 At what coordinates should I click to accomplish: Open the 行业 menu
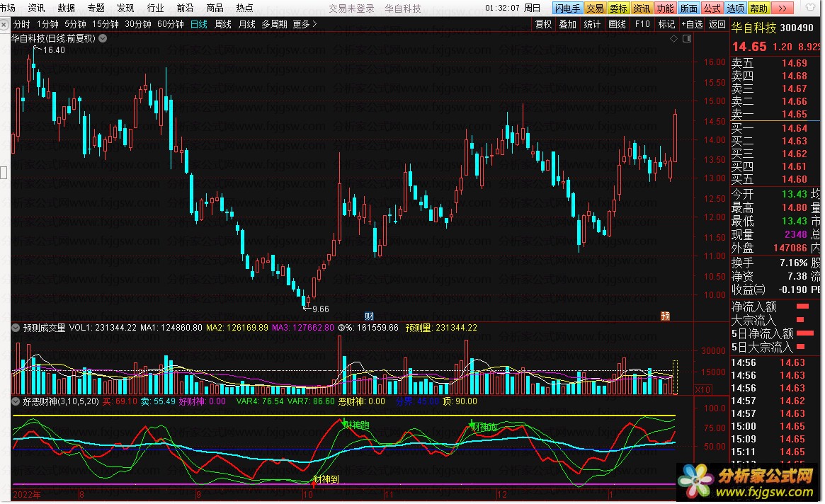click(x=155, y=8)
